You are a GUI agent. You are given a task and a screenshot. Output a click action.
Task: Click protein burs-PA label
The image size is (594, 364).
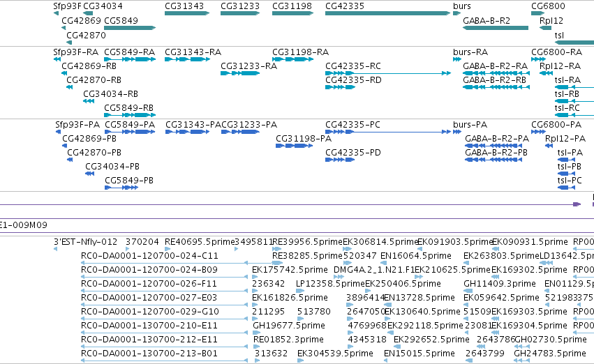[x=470, y=125]
